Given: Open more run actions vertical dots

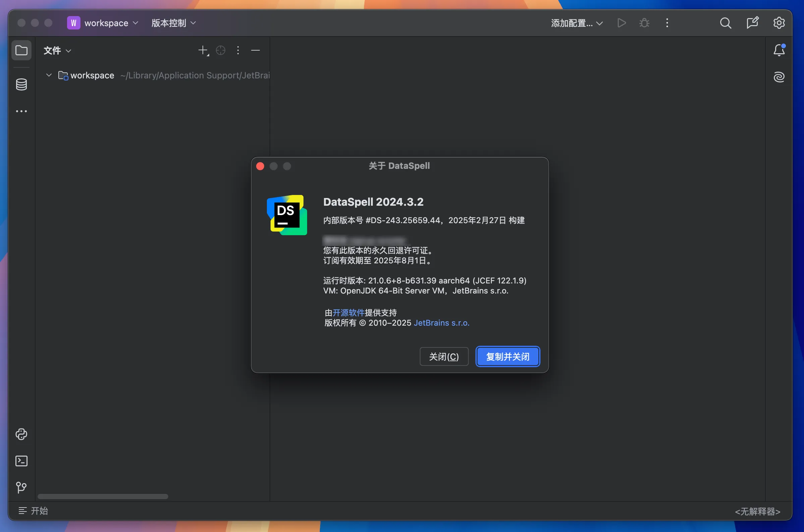Looking at the screenshot, I should [667, 23].
